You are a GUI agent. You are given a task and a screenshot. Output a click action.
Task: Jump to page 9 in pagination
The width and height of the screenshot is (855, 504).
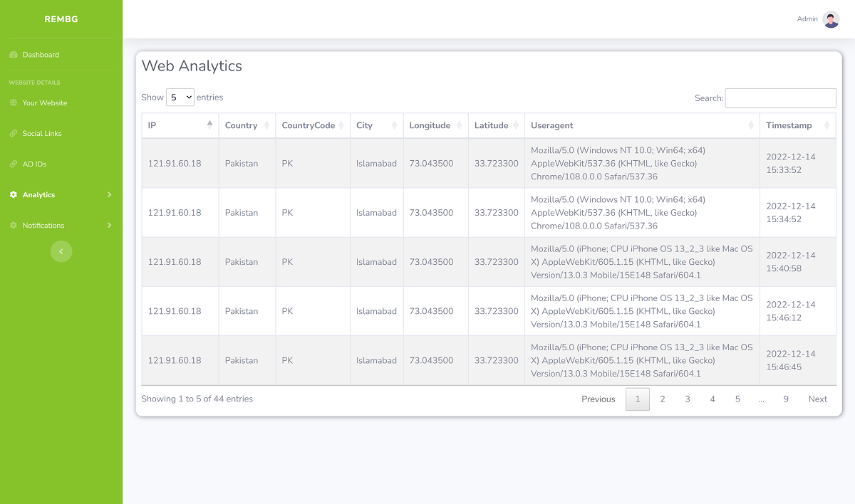786,399
